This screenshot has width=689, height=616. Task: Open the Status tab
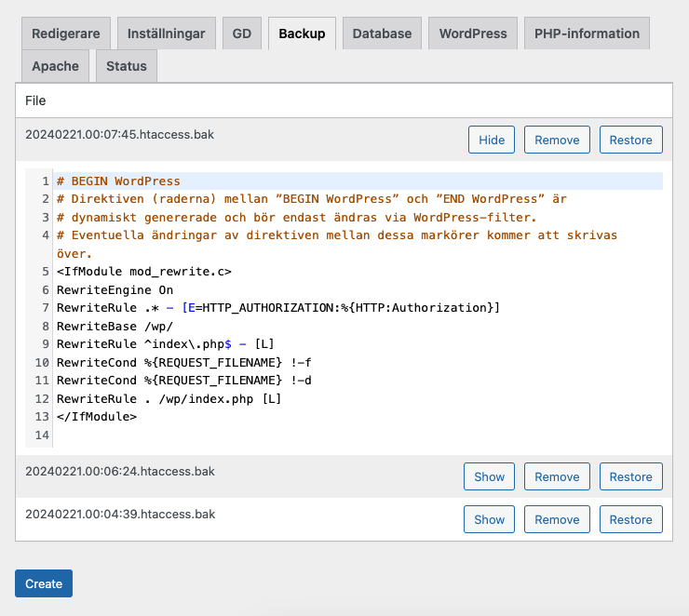click(127, 67)
